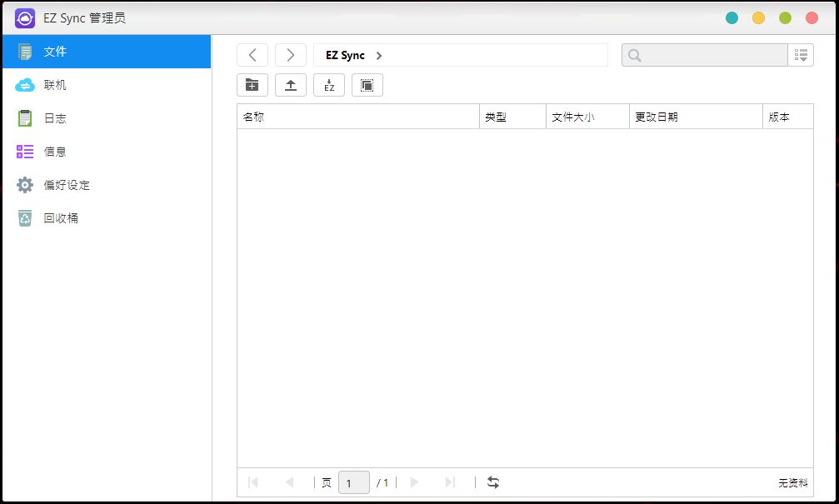Go to previous page
This screenshot has height=504, width=839.
(x=289, y=482)
